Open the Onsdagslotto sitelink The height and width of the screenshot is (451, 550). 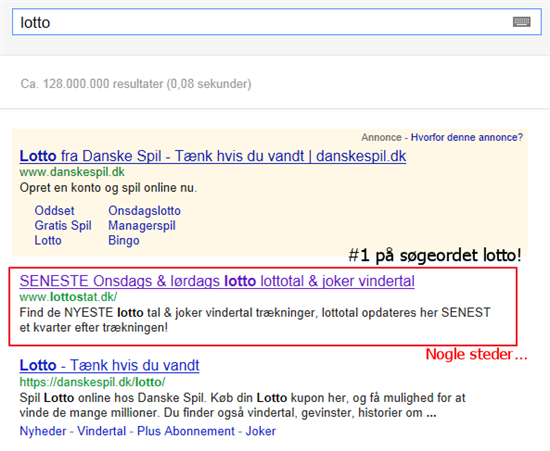(145, 210)
